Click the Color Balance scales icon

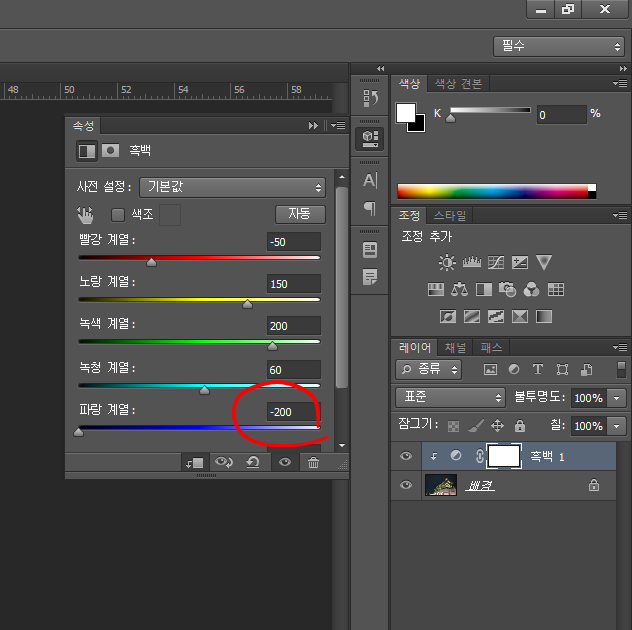(x=459, y=289)
